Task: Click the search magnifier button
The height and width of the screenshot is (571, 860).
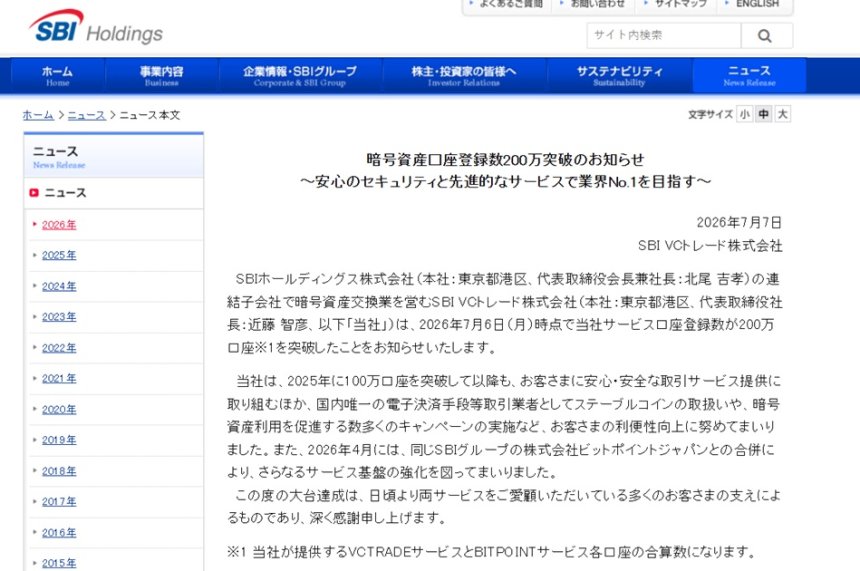Action: (766, 36)
